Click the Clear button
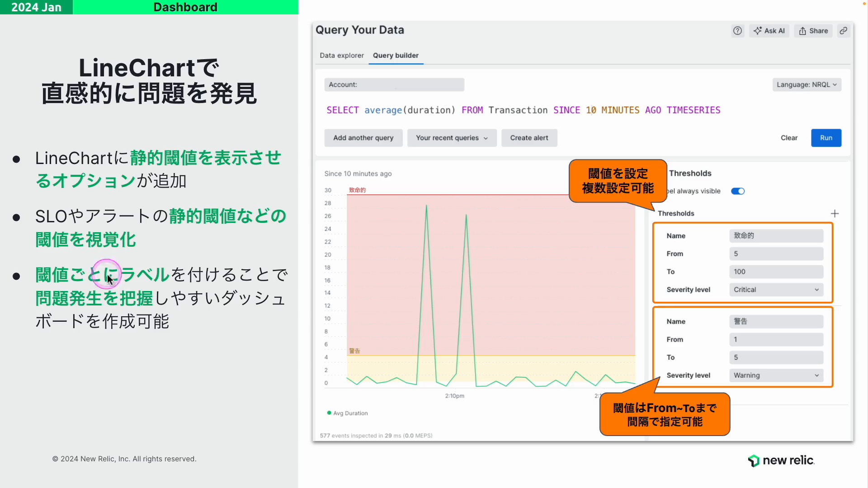 click(x=789, y=138)
